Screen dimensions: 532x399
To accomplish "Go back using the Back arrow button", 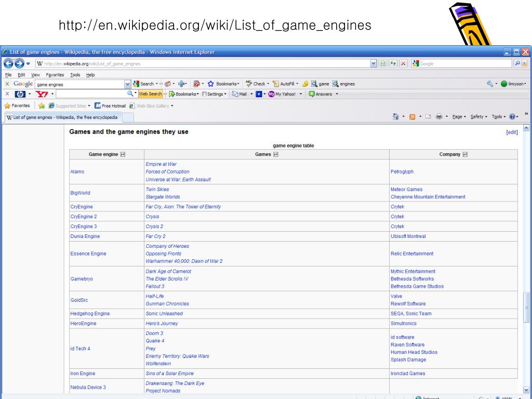I will (x=8, y=63).
